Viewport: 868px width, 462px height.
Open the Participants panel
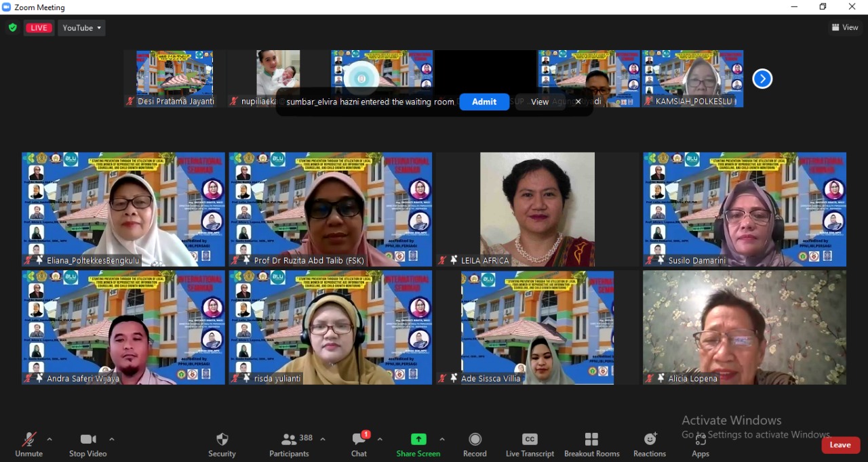[289, 444]
